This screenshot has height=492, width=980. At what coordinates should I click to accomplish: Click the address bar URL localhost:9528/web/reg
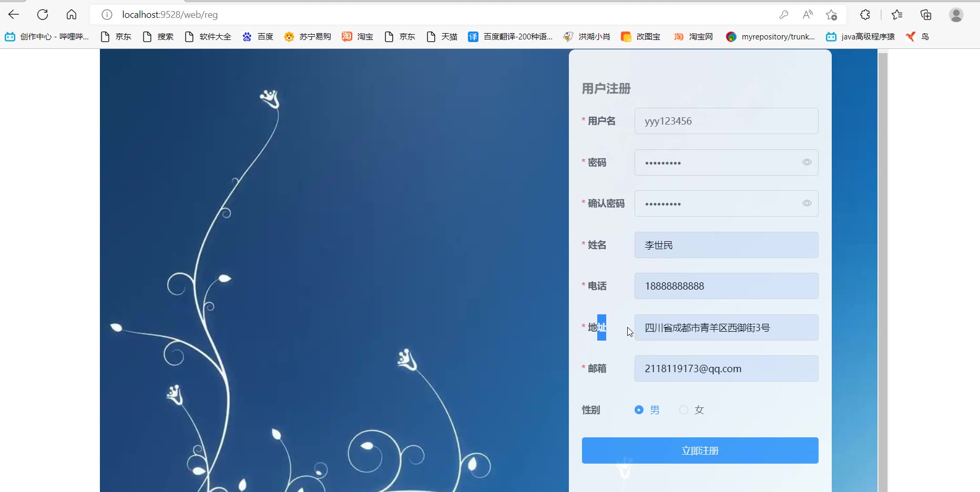(170, 15)
